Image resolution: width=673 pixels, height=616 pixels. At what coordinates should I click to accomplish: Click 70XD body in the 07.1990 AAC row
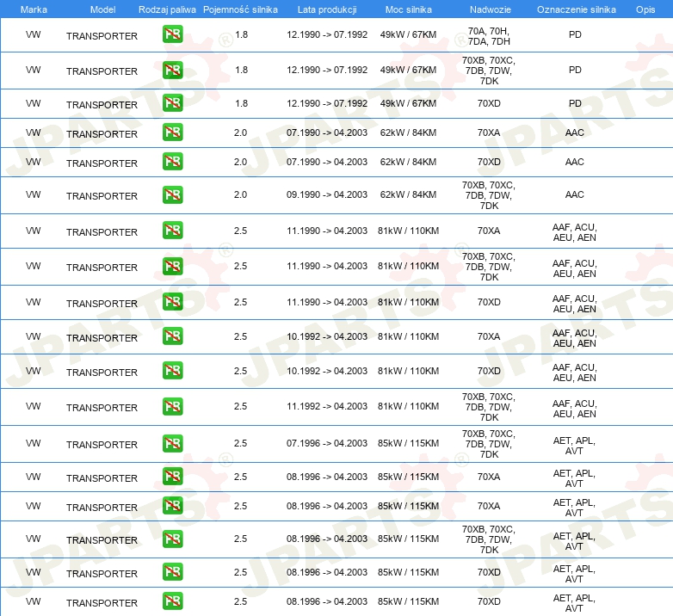click(489, 162)
